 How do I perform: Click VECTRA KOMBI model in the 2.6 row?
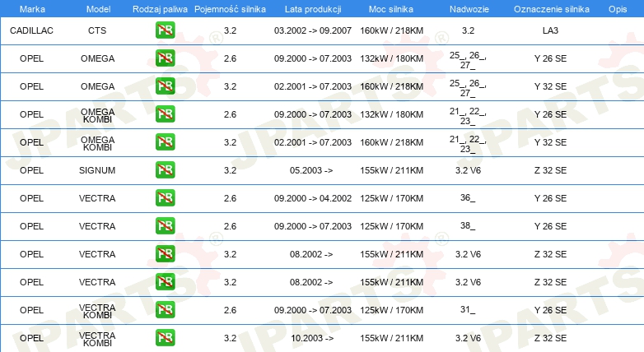(97, 312)
